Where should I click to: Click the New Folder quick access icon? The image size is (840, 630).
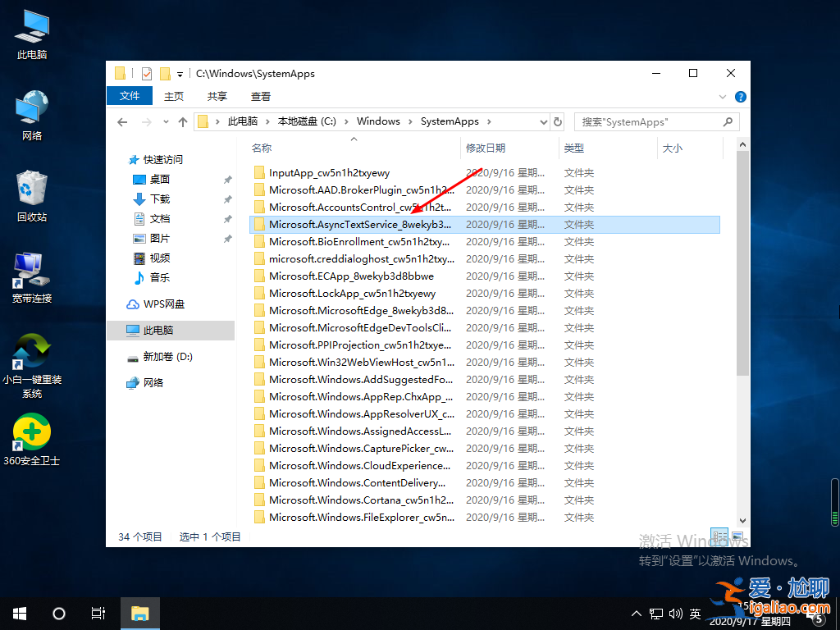166,73
